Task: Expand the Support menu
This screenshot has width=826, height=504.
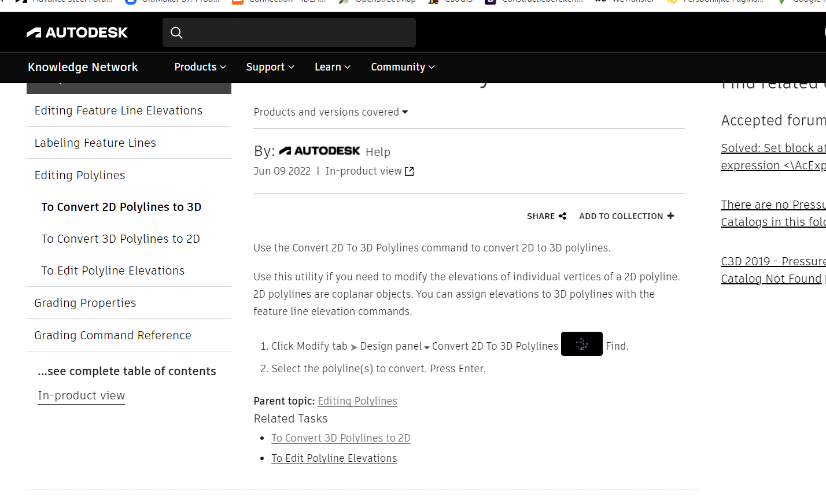Action: click(x=270, y=67)
